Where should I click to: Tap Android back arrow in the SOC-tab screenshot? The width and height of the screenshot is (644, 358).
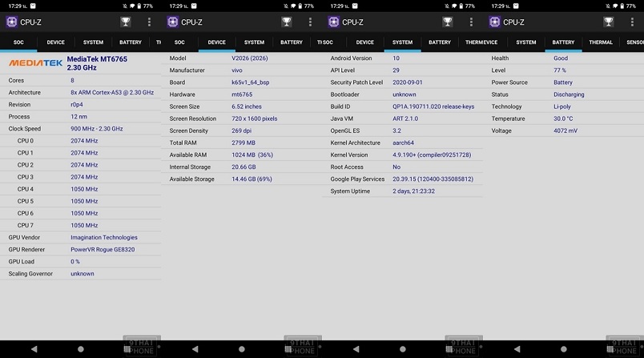(x=34, y=349)
